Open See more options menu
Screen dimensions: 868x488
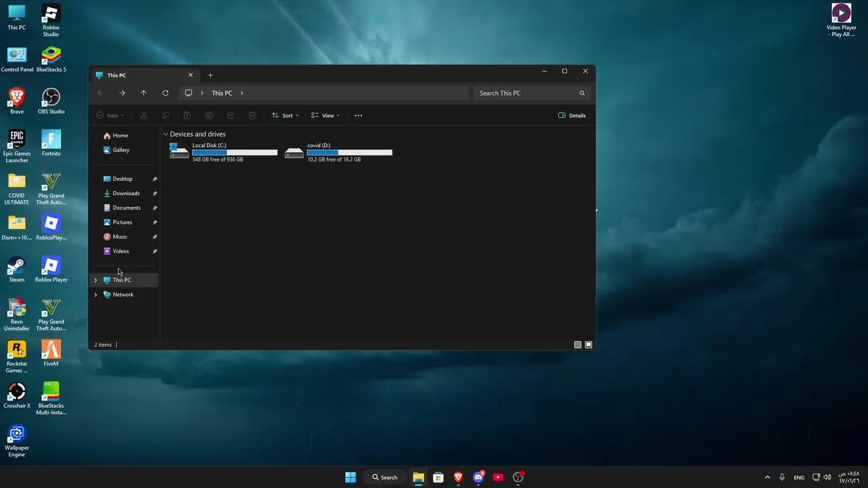click(359, 115)
